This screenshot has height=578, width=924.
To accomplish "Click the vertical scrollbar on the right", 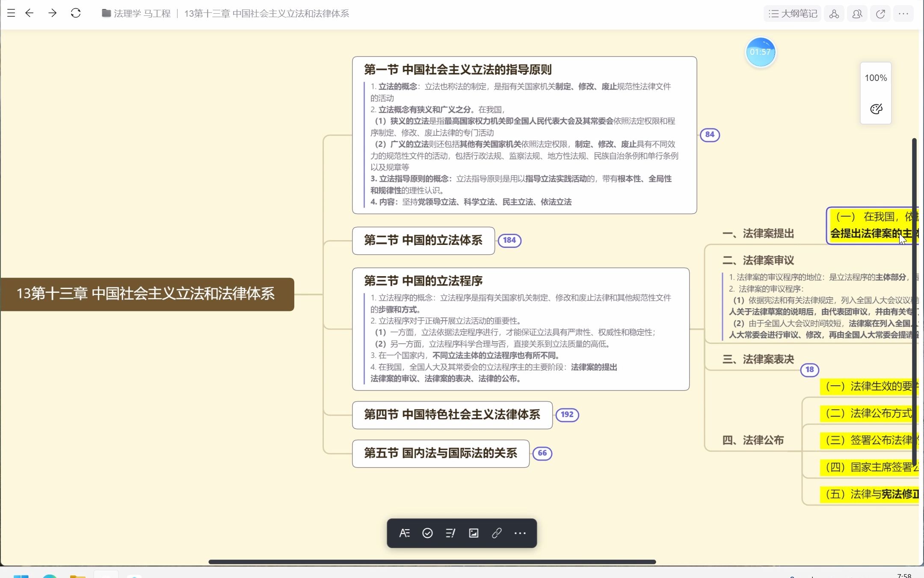I will pyautogui.click(x=914, y=302).
